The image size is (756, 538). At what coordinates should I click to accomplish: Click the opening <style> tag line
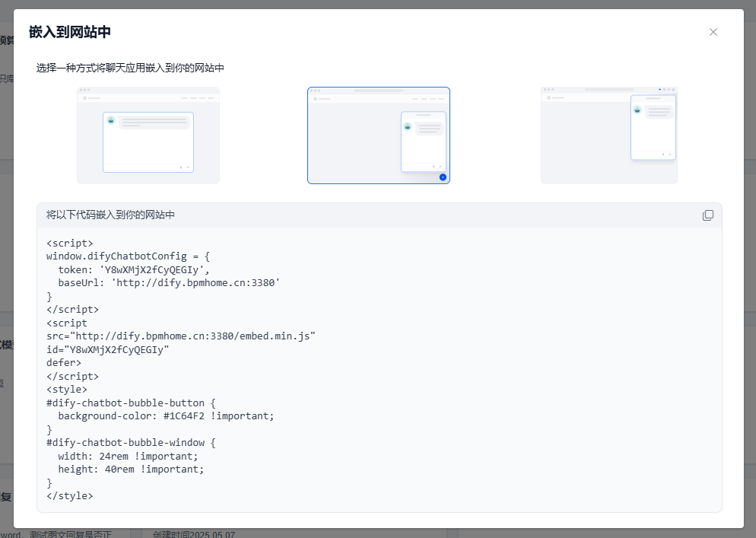click(x=66, y=389)
